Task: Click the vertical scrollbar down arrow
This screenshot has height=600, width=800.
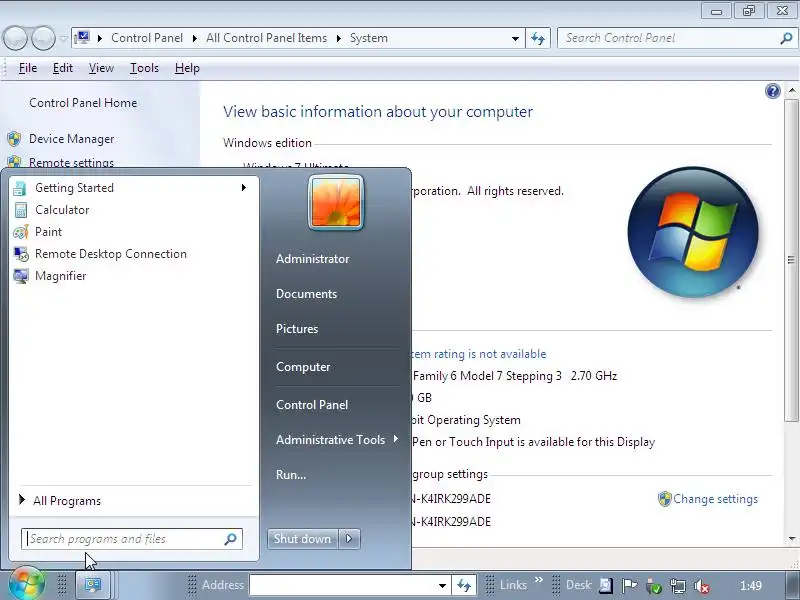Action: click(x=791, y=538)
